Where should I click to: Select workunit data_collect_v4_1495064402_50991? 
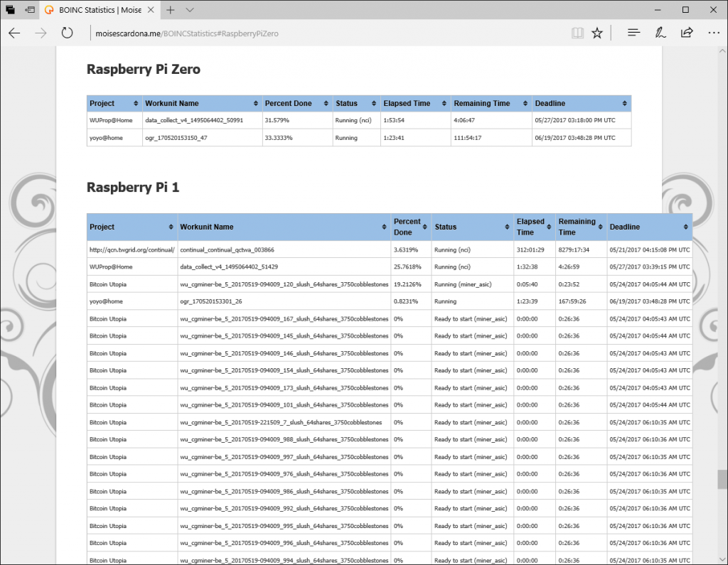(x=194, y=120)
